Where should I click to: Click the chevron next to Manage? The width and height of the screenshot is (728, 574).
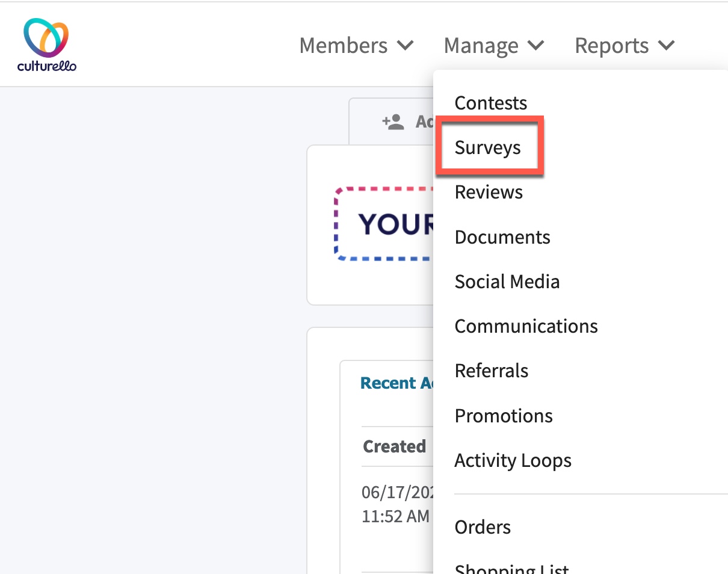535,45
